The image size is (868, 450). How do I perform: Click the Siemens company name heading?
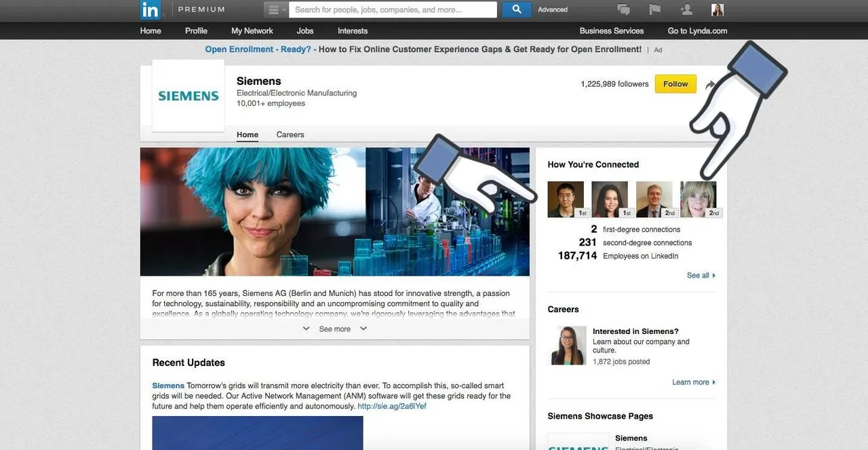pyautogui.click(x=258, y=81)
